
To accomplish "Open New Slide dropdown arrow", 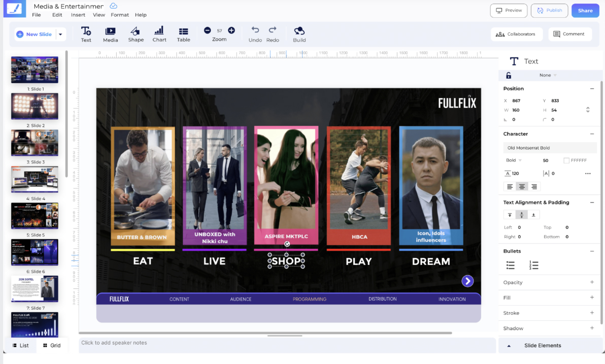I will (x=60, y=35).
